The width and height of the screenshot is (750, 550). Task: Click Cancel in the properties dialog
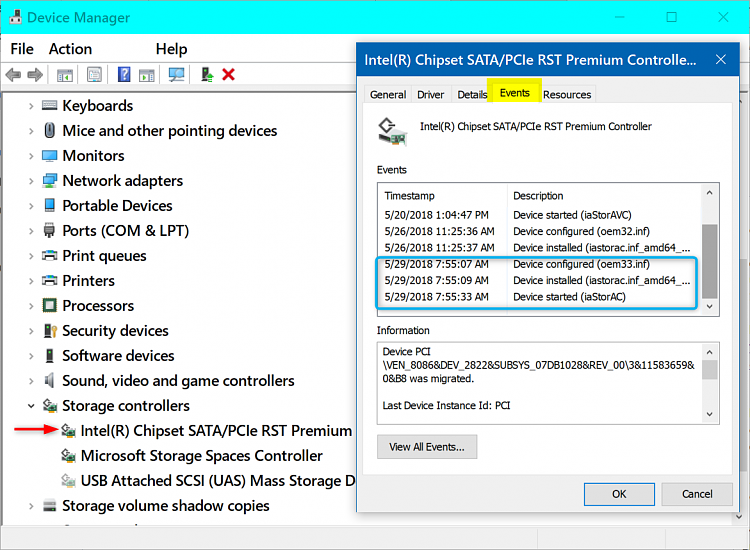point(697,494)
